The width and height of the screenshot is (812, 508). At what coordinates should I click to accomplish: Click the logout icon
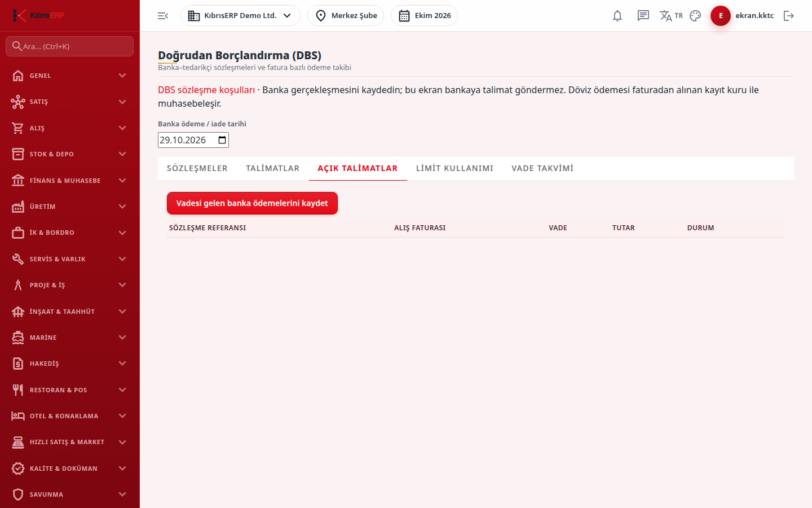point(789,16)
